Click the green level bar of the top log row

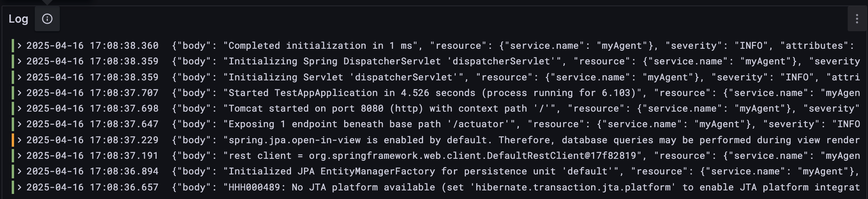click(13, 46)
